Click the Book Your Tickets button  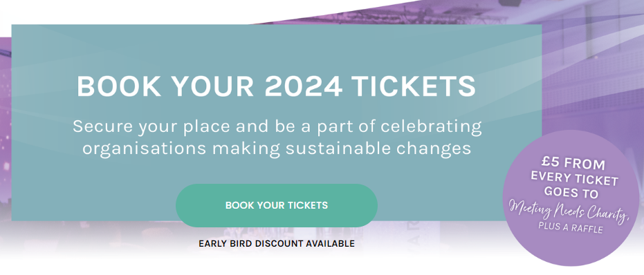tap(277, 205)
